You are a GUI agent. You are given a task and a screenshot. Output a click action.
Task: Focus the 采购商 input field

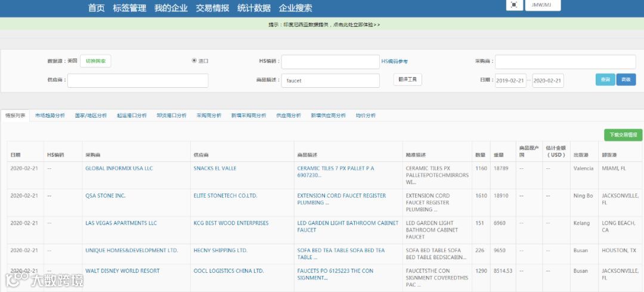coord(565,62)
